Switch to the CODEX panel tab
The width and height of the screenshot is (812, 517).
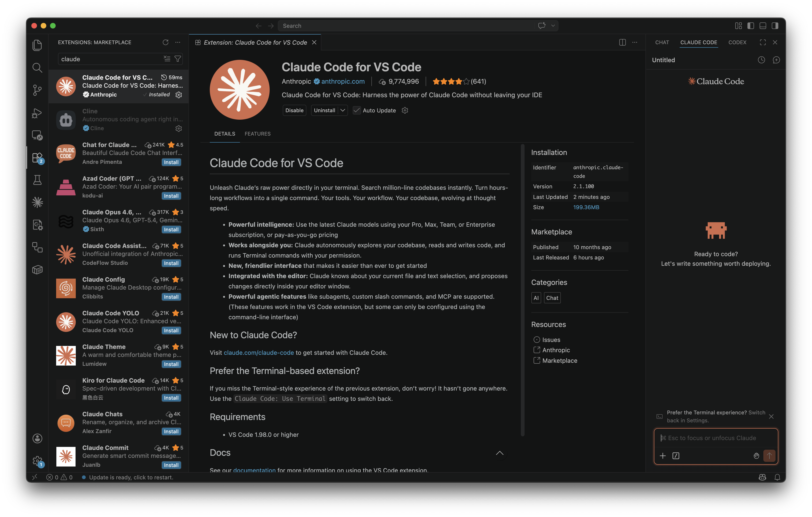737,42
